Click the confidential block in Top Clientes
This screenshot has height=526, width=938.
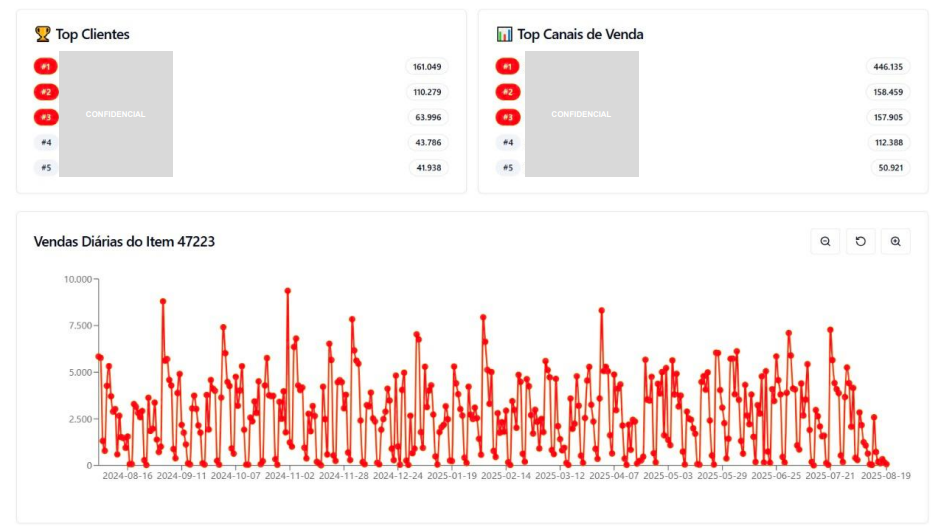click(x=116, y=114)
